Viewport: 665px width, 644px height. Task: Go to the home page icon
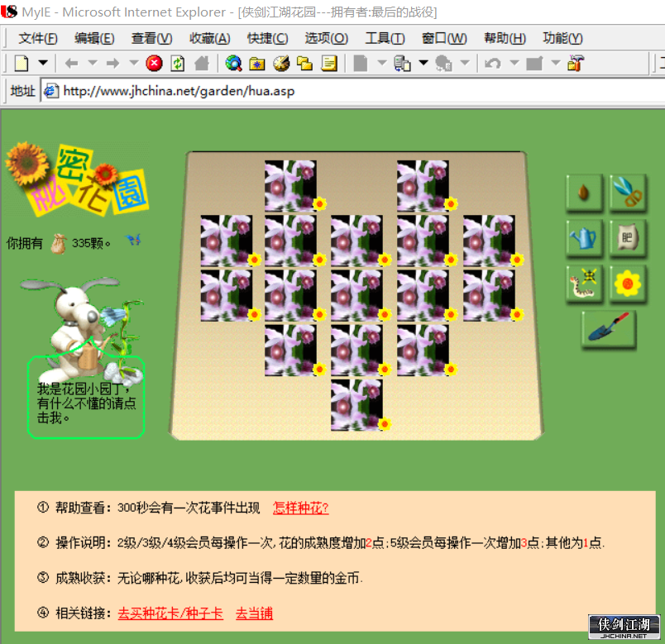coord(202,63)
